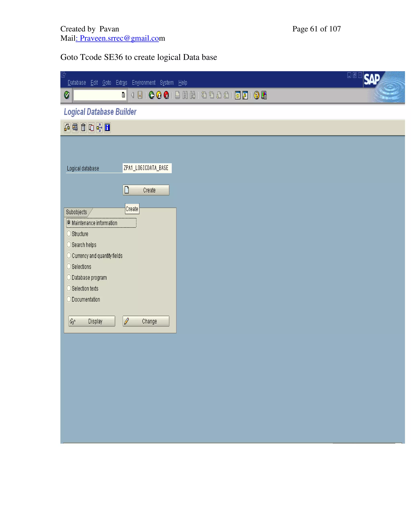Select the Structure radio button
The width and height of the screenshot is (411, 532).
pyautogui.click(x=69, y=234)
